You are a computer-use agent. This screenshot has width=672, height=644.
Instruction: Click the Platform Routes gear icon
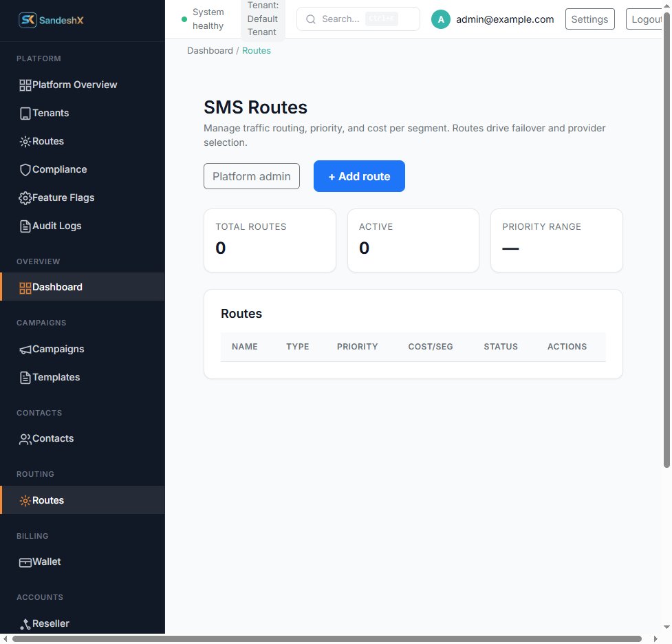pyautogui.click(x=25, y=142)
